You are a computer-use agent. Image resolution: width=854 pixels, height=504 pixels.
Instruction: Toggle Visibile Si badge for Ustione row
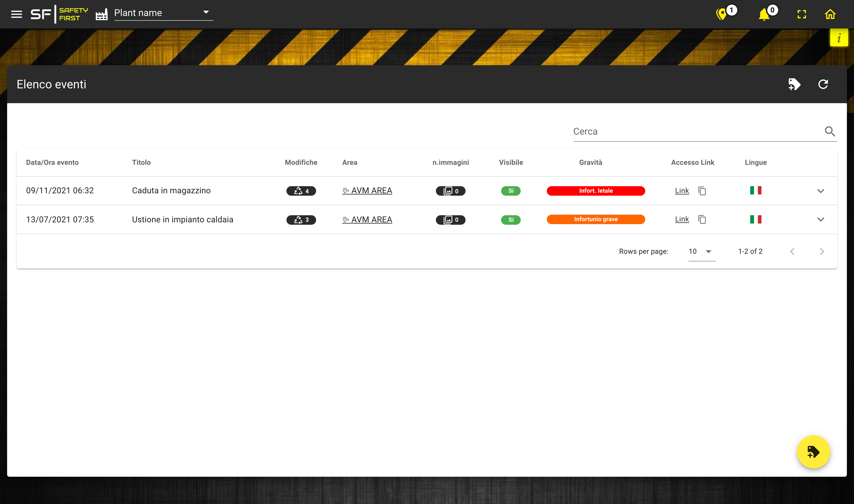coord(511,220)
